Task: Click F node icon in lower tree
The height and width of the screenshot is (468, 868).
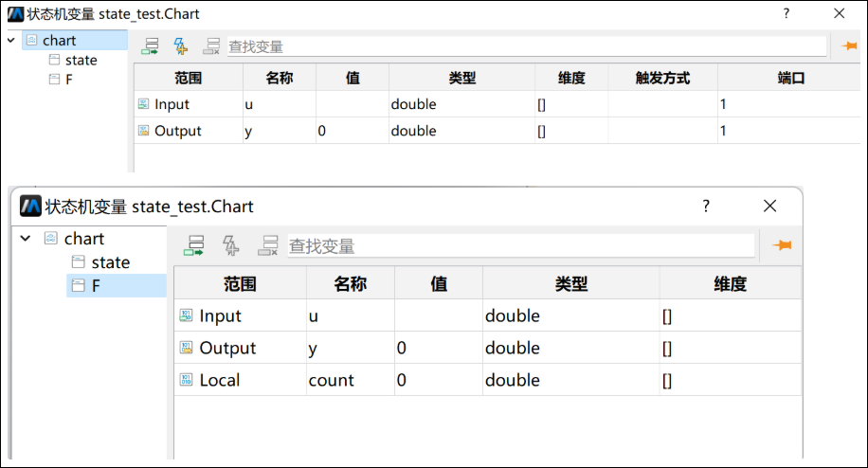Action: [79, 285]
